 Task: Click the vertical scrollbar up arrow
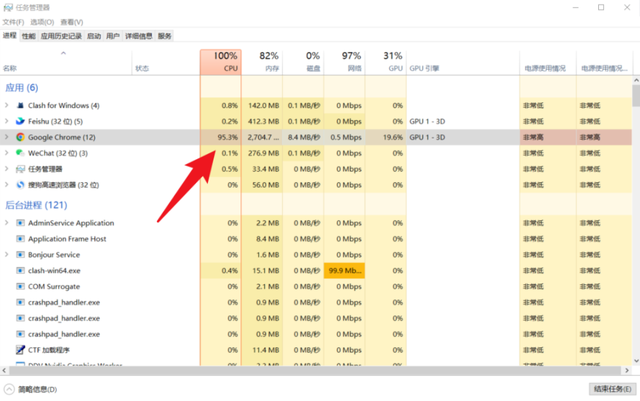(636, 80)
